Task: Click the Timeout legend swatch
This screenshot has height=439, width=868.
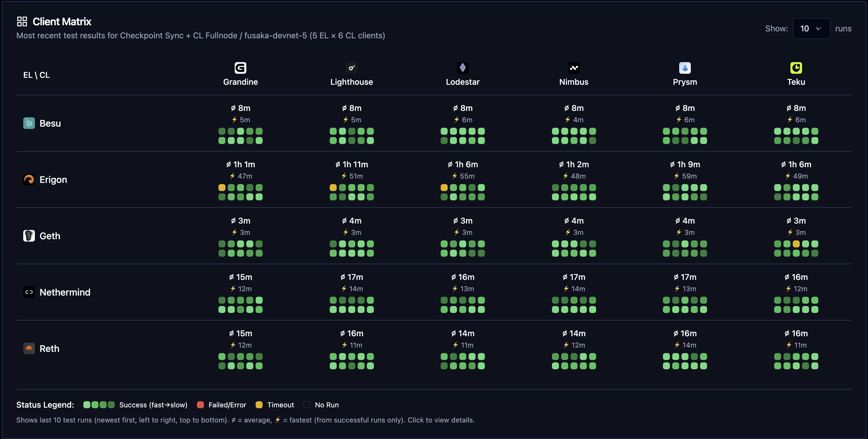Action: 259,405
